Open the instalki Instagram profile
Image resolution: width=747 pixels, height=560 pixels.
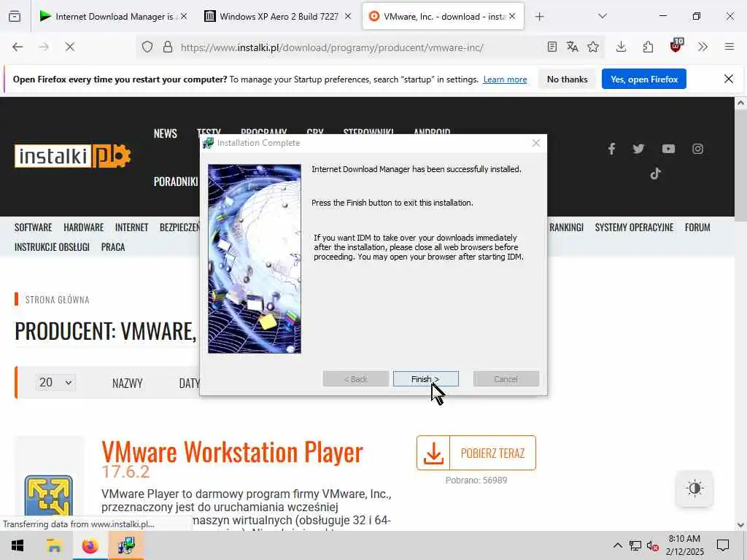pos(697,149)
